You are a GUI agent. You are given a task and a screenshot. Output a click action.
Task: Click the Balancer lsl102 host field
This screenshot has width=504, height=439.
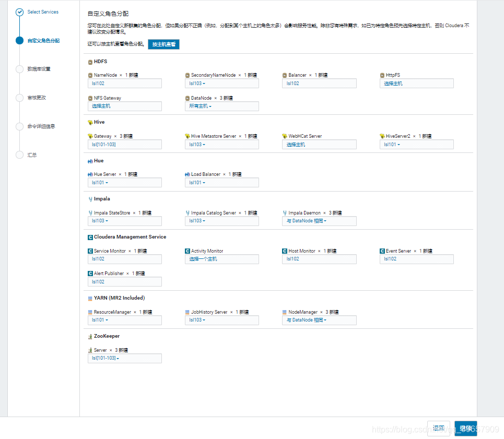[x=319, y=84]
